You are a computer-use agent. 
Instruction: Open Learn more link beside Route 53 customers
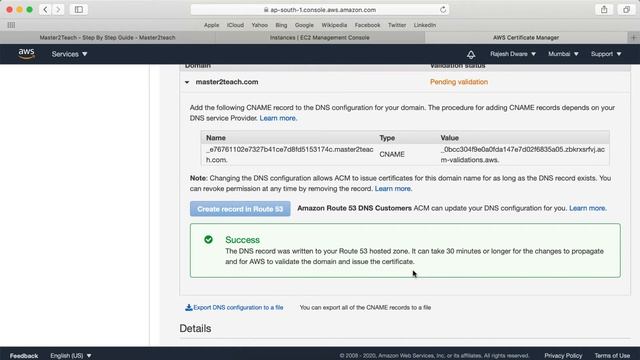[x=588, y=208]
